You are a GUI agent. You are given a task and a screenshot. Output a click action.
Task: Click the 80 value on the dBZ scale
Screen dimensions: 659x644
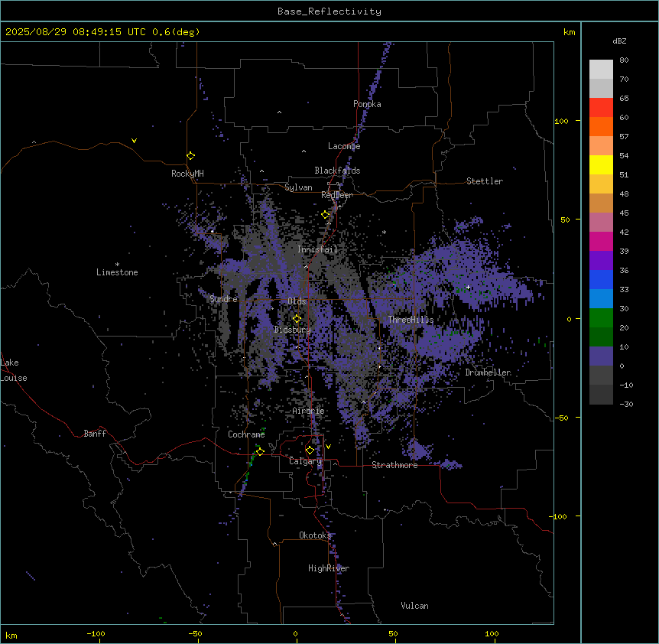pos(624,60)
